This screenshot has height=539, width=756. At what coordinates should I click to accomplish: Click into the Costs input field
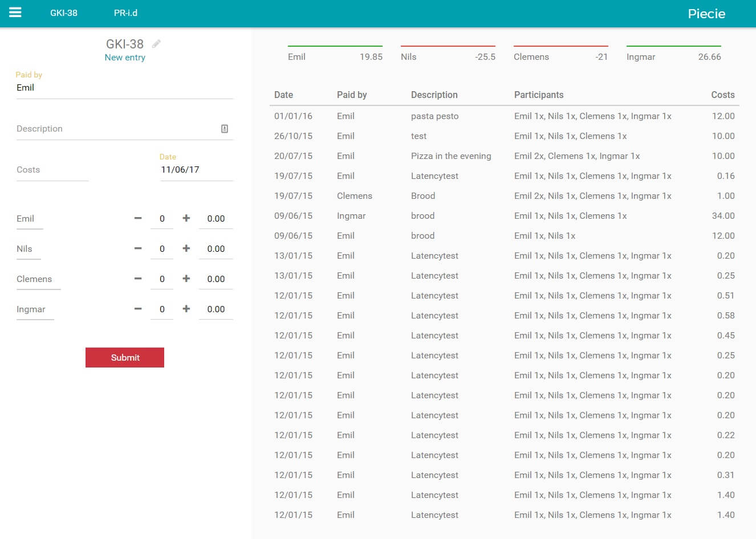click(52, 170)
